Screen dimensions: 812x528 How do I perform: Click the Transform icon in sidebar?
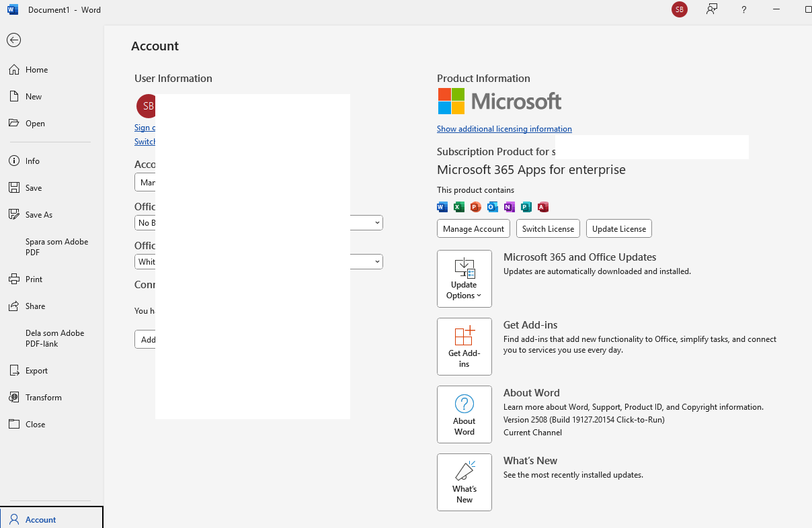click(x=13, y=398)
